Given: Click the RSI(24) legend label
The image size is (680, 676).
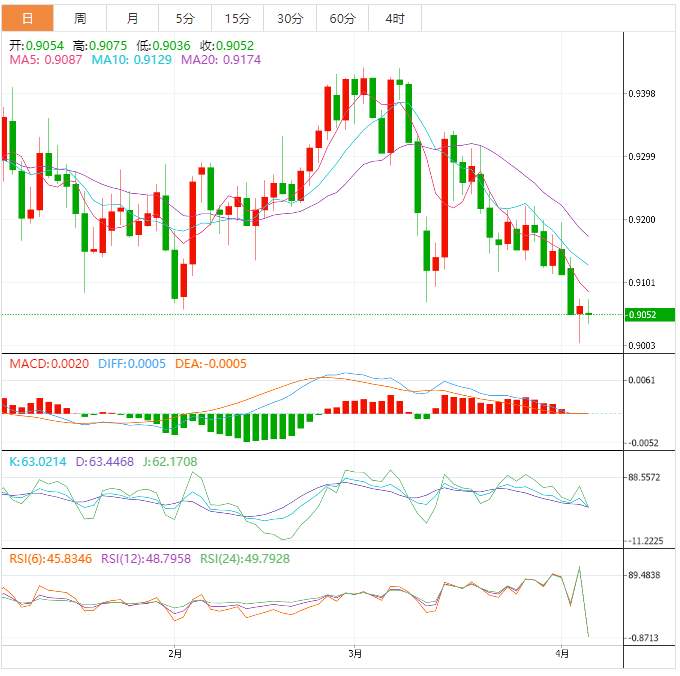Looking at the screenshot, I should [245, 558].
